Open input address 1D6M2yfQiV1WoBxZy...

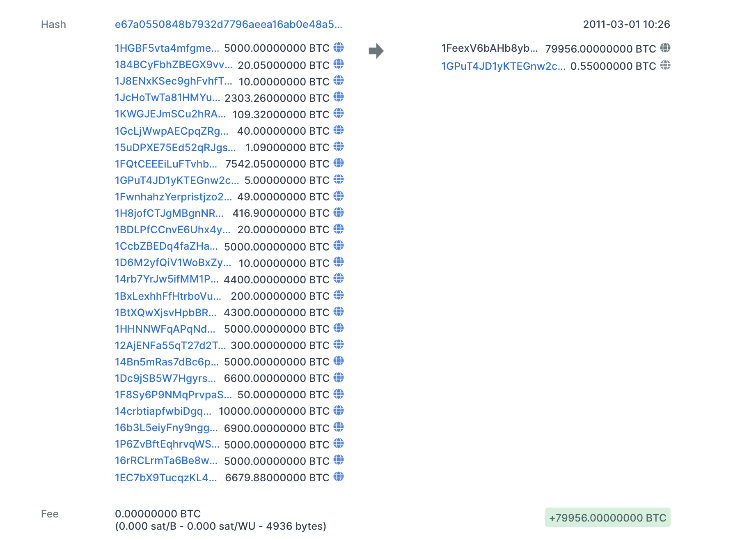173,263
